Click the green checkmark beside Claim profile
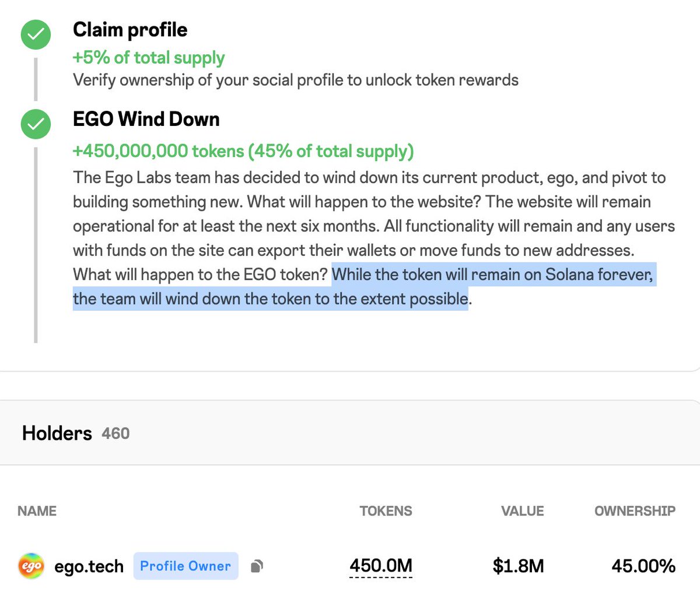This screenshot has width=700, height=596. pos(36,34)
